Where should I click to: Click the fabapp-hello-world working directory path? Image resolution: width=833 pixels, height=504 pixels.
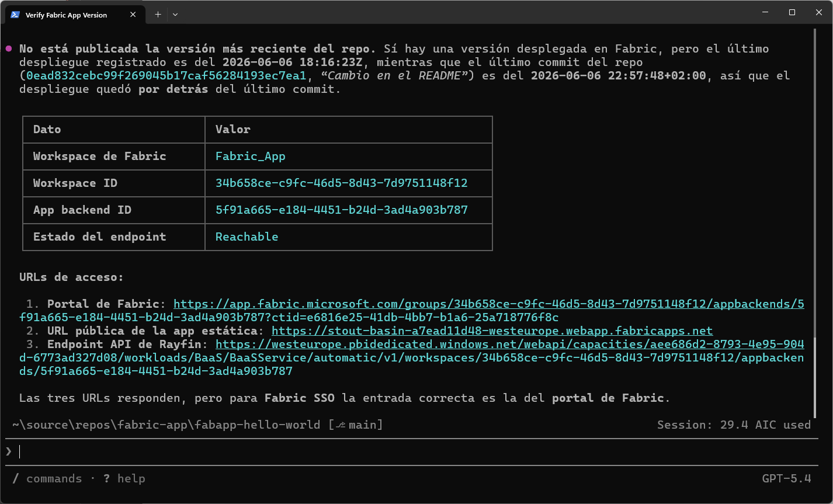[166, 425]
